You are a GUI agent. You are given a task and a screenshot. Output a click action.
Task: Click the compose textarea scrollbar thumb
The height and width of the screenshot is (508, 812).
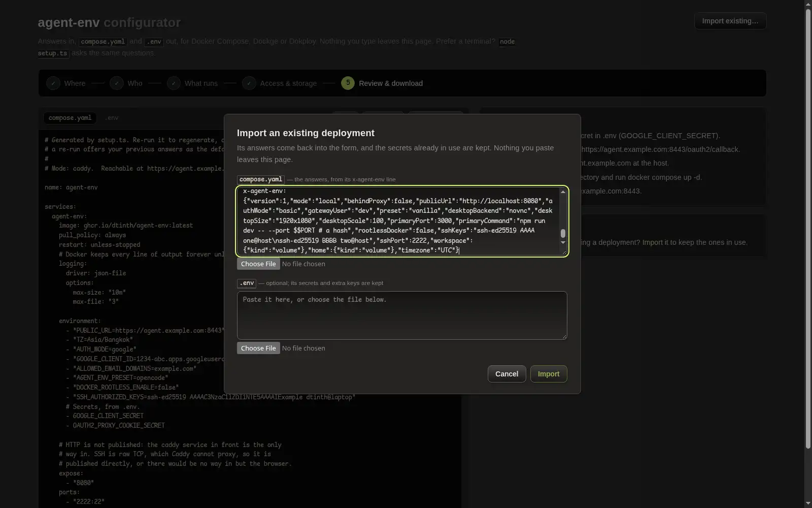[x=563, y=233]
